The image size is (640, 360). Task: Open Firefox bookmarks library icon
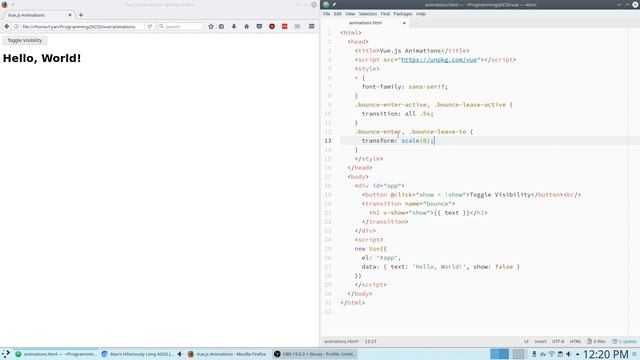[222, 27]
